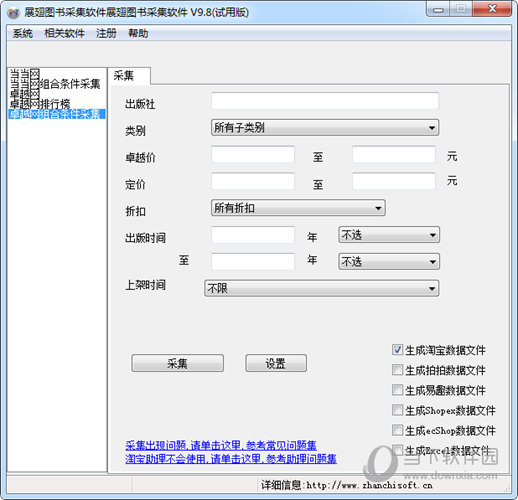Open the 淘宝助理不会使用 help link
Screen dimensions: 518x500
coord(231,459)
